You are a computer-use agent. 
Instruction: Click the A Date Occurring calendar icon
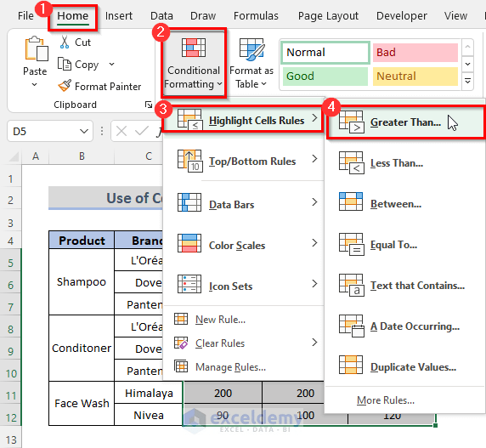point(352,326)
